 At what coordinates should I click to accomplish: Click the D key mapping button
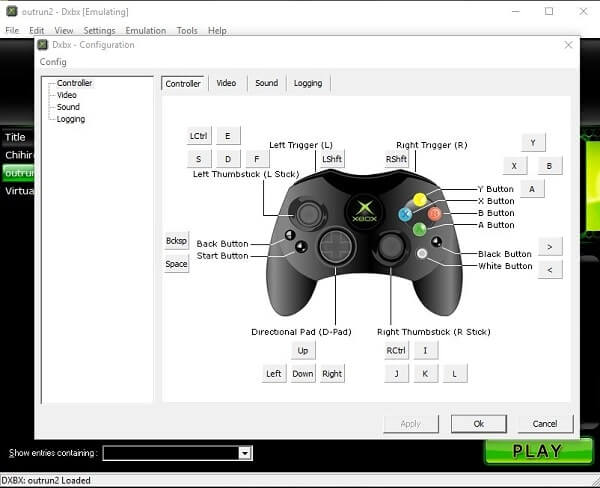[228, 159]
